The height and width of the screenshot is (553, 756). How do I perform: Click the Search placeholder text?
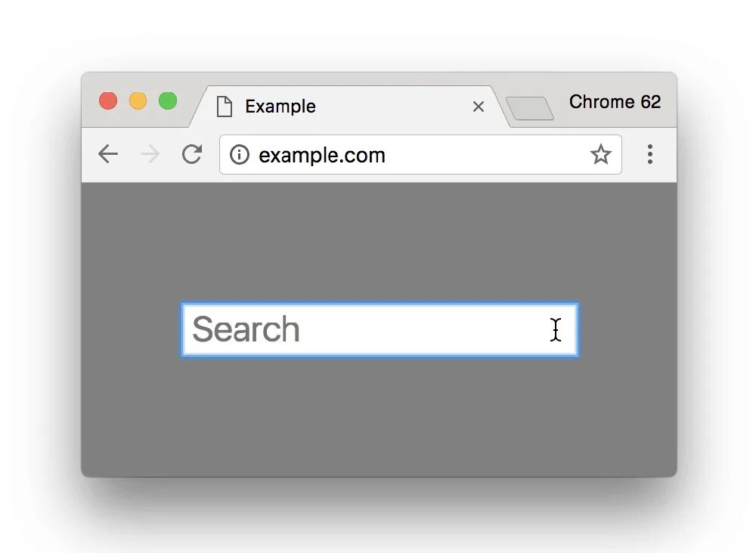tap(246, 329)
